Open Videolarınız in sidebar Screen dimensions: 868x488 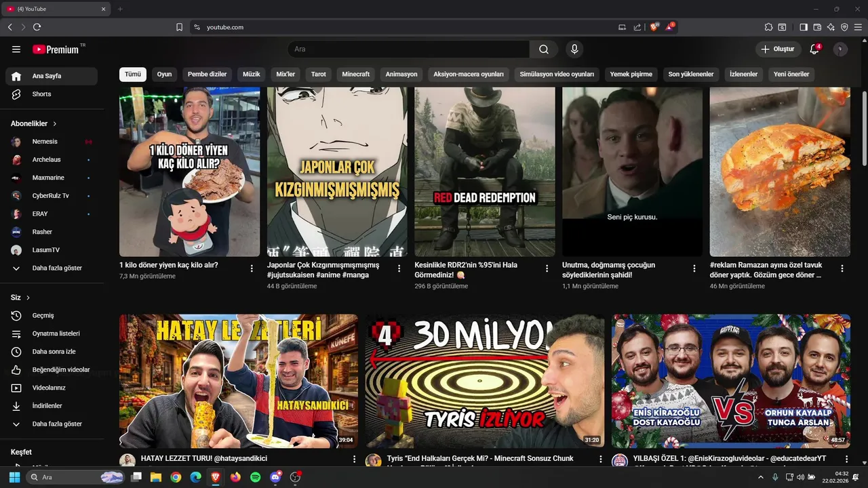tap(52, 388)
